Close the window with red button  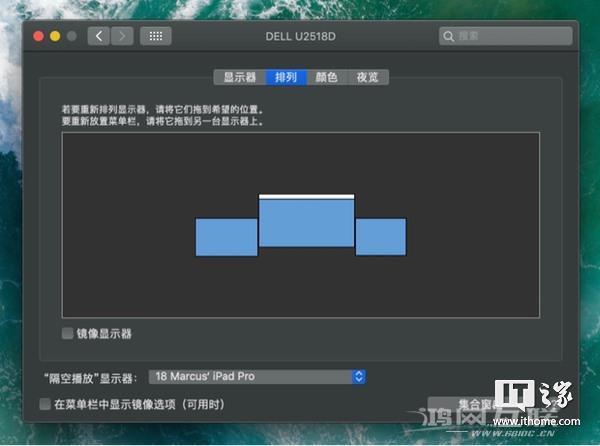(38, 36)
